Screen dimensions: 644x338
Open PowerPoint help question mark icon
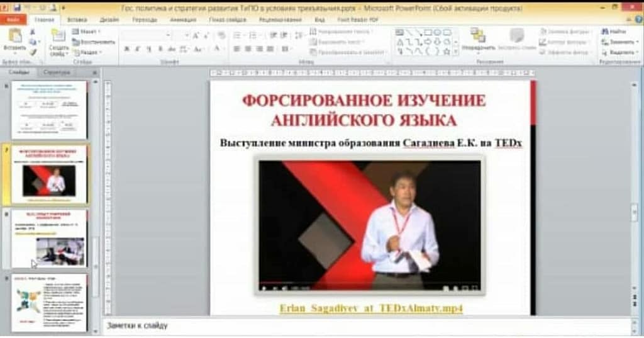(x=637, y=20)
